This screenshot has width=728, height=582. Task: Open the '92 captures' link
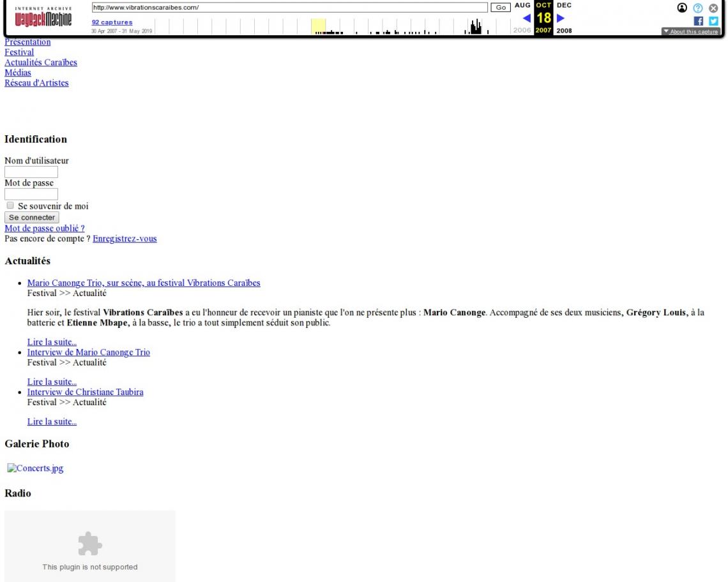click(x=112, y=22)
